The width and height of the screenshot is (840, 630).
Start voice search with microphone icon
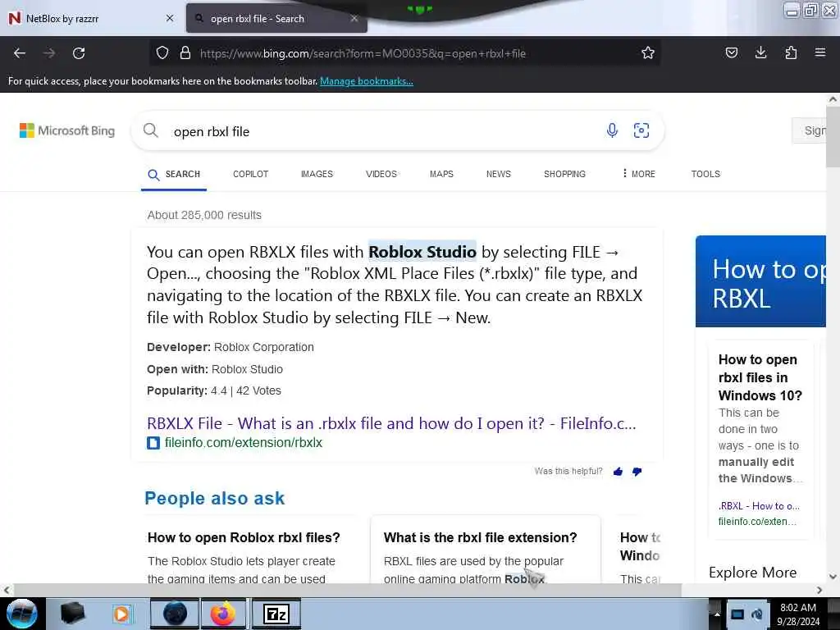(x=612, y=130)
